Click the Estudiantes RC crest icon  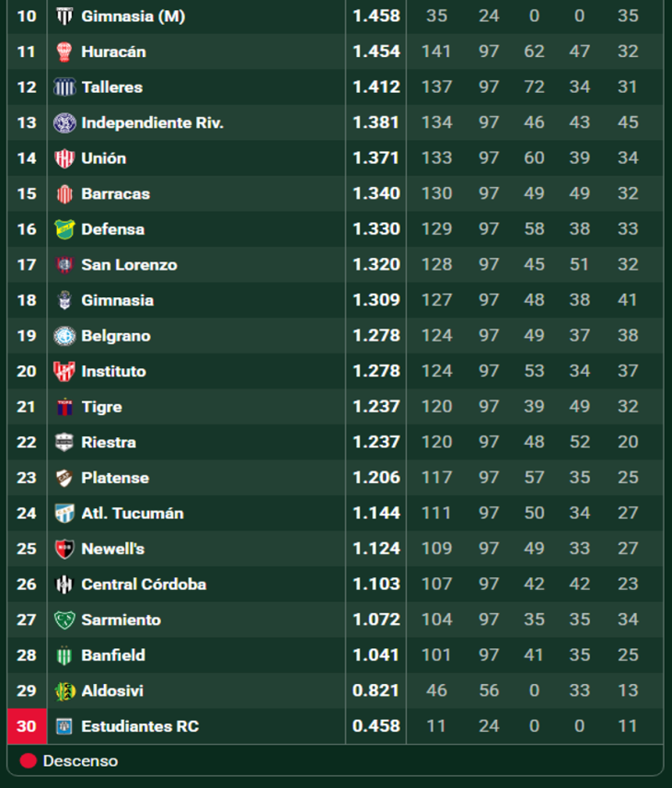click(x=64, y=726)
